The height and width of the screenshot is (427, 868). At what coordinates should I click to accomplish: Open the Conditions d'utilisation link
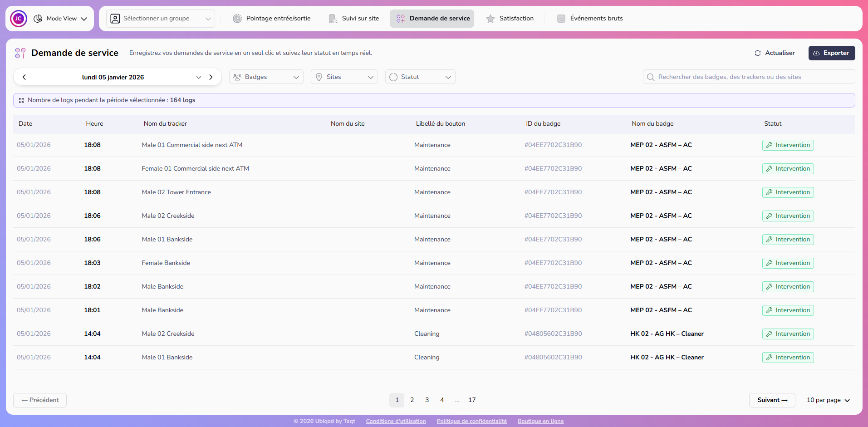(x=395, y=421)
